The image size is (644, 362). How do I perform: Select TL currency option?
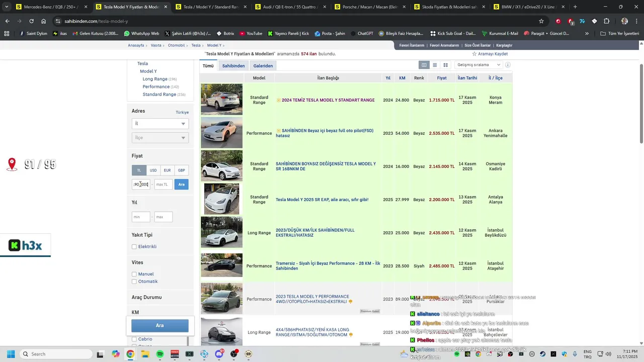[139, 170]
